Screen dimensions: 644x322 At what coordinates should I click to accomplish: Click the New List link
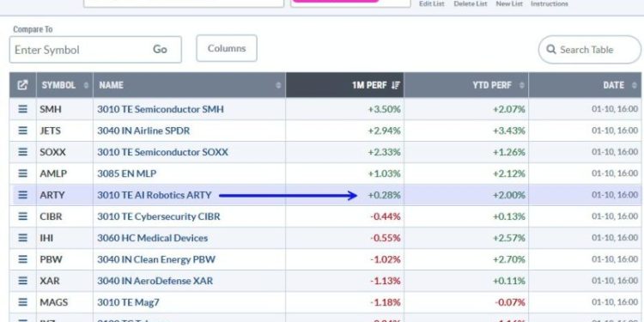tap(509, 3)
